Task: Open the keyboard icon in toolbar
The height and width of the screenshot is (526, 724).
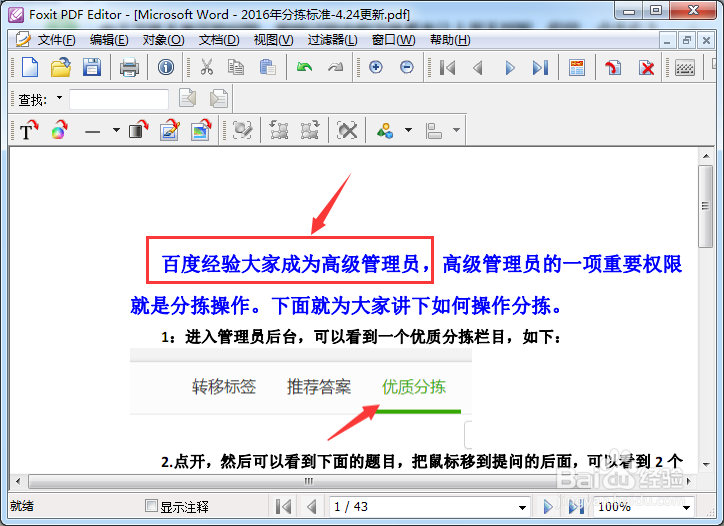Action: pyautogui.click(x=685, y=69)
